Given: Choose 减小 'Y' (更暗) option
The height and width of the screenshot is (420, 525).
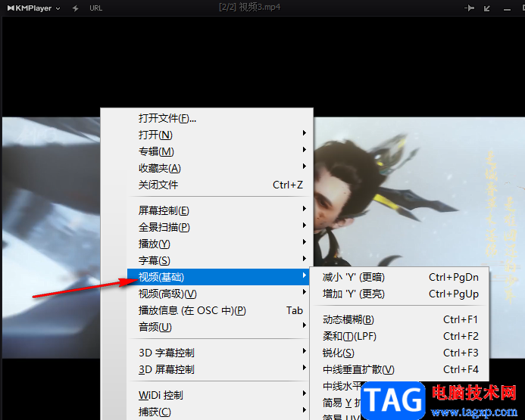Looking at the screenshot, I should [x=400, y=278].
